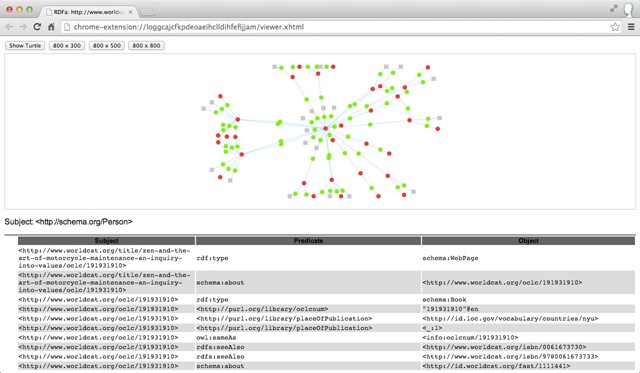Set graph size to 800 x 500
The width and height of the screenshot is (640, 373).
click(x=107, y=45)
